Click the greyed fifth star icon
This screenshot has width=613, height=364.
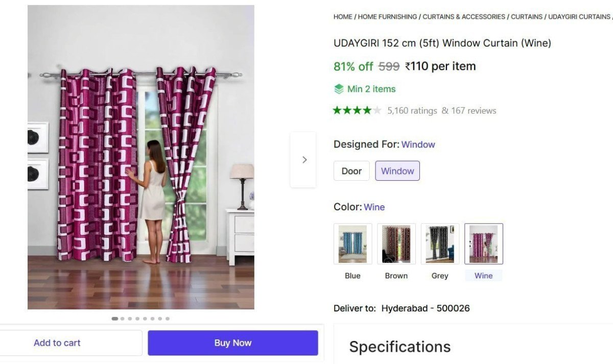[376, 110]
